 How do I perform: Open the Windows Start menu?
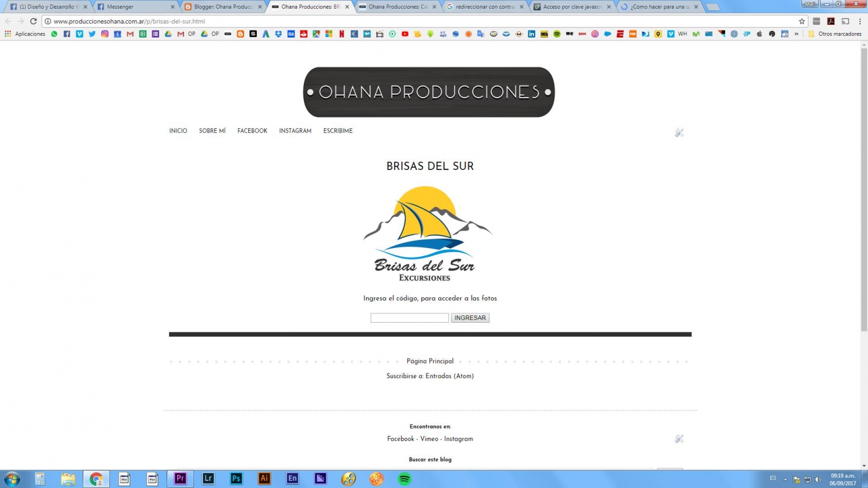click(12, 479)
